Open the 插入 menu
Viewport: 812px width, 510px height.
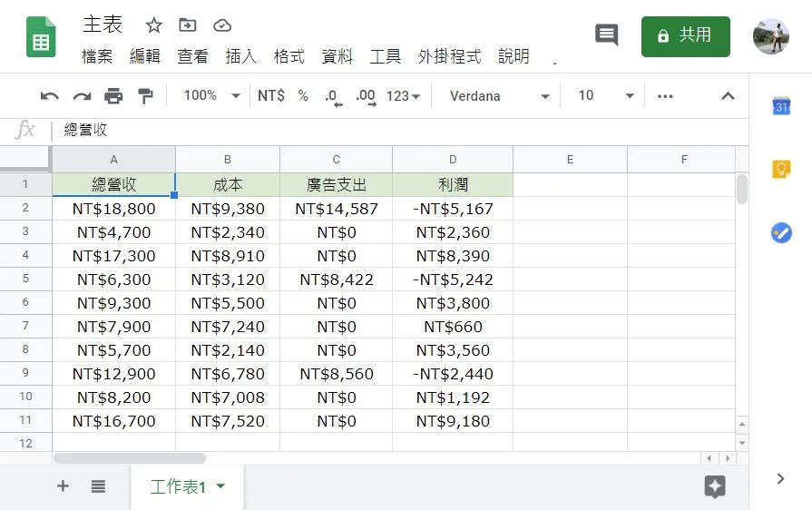[240, 56]
